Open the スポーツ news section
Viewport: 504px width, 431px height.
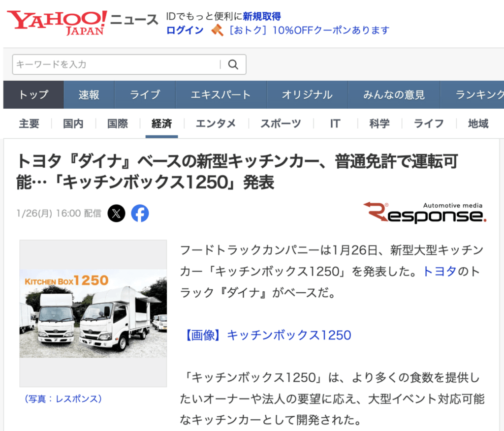click(280, 123)
